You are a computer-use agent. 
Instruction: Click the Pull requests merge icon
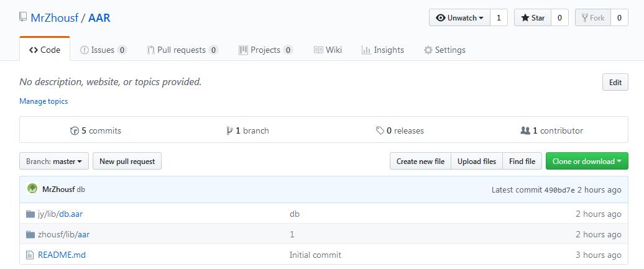[150, 50]
